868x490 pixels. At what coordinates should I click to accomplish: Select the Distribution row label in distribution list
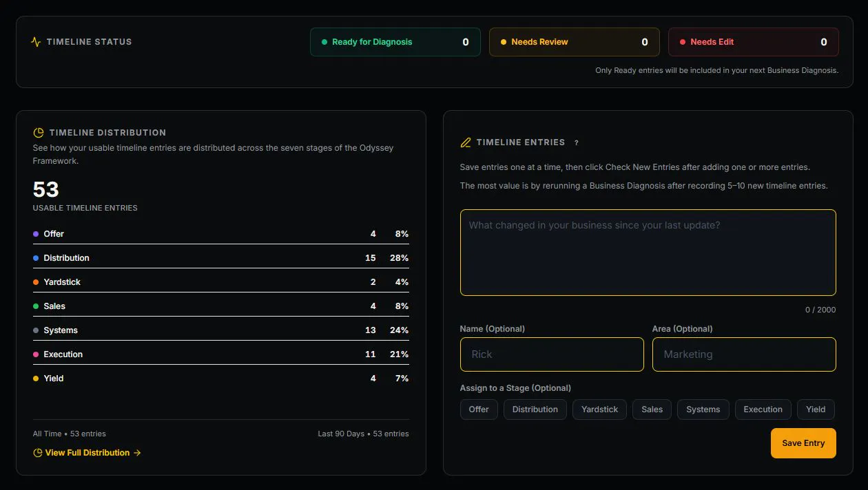tap(66, 258)
